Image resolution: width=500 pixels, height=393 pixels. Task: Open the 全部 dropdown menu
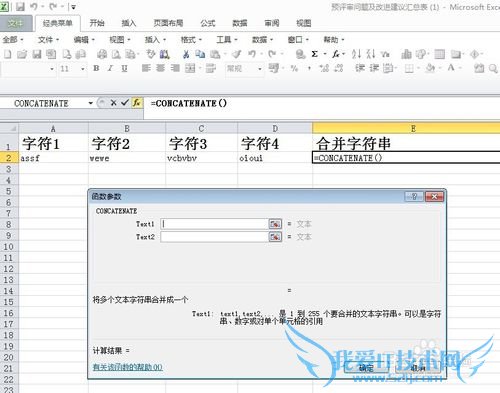[x=13, y=40]
